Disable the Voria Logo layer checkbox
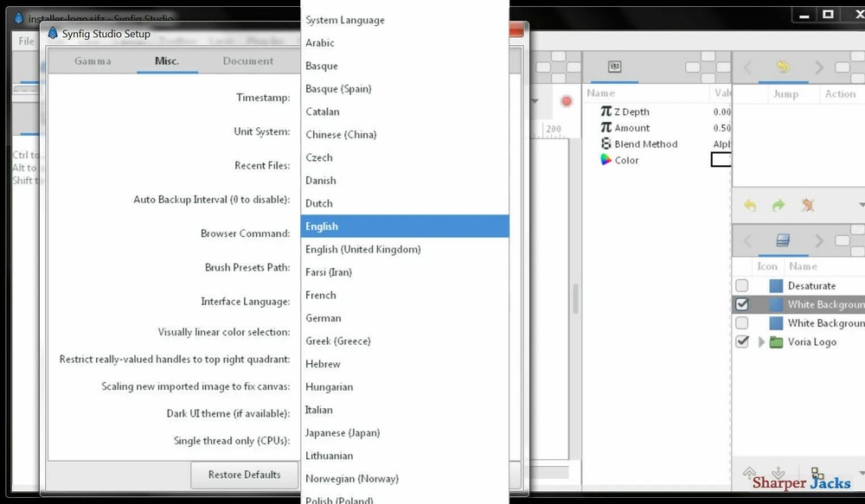Screen dimensions: 865x504 [x=742, y=341]
